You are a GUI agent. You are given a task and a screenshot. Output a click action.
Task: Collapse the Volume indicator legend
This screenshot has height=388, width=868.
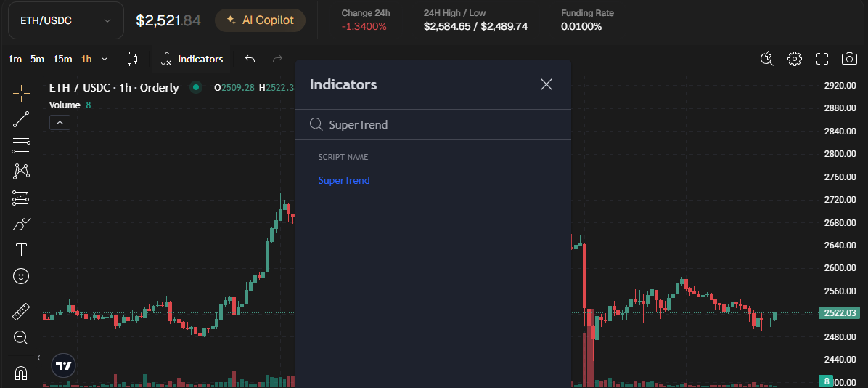click(x=60, y=123)
